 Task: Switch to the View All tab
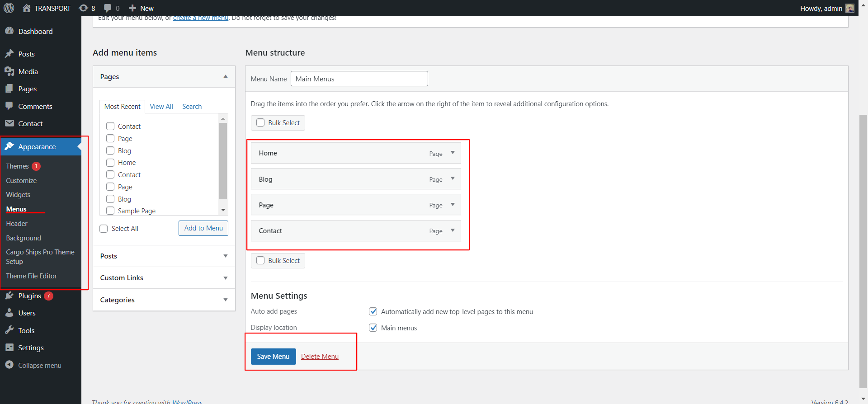[161, 107]
